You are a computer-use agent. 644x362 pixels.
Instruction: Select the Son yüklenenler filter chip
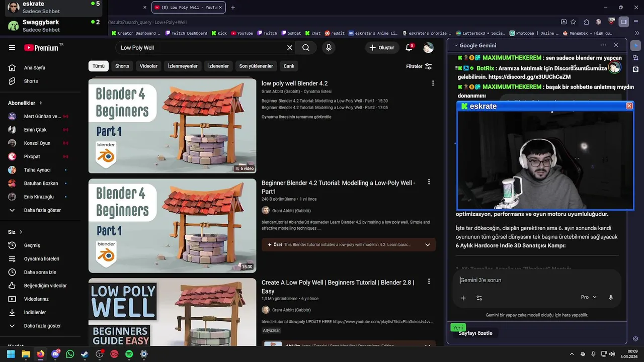pos(256,66)
